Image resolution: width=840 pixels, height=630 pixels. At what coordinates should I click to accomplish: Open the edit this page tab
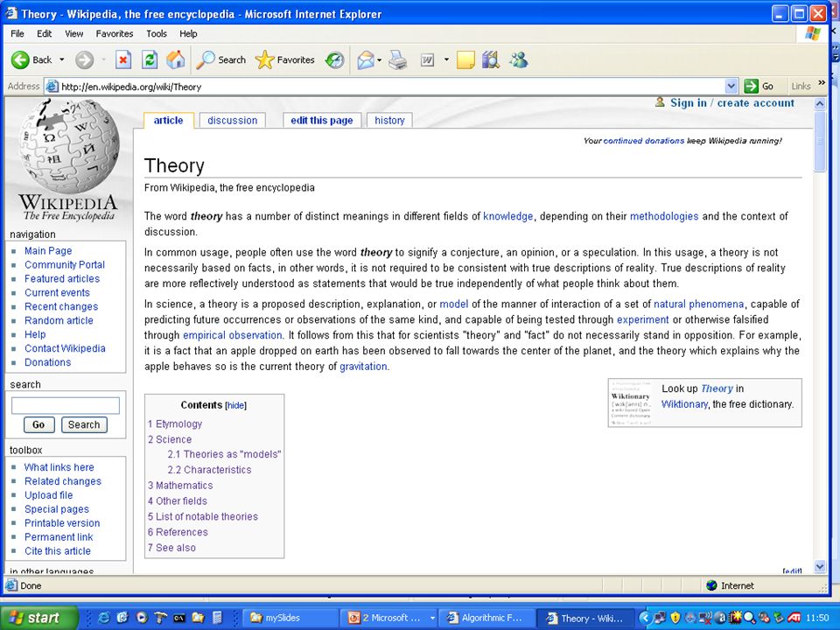coord(322,121)
